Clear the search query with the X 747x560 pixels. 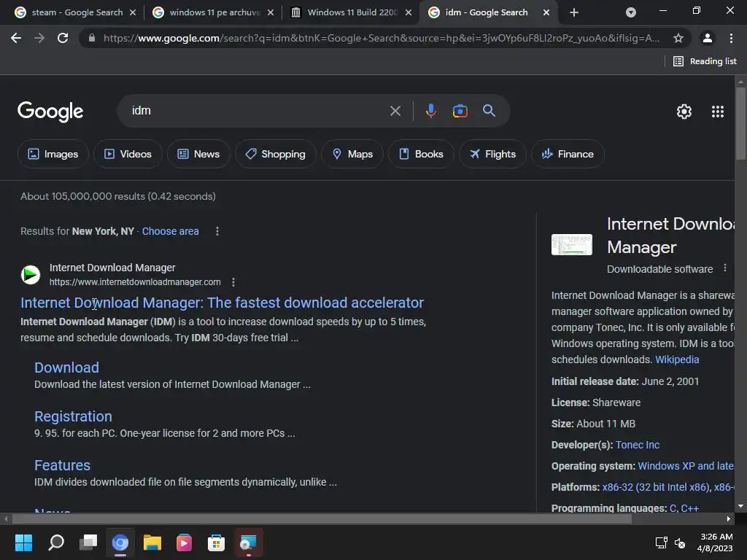tap(395, 111)
